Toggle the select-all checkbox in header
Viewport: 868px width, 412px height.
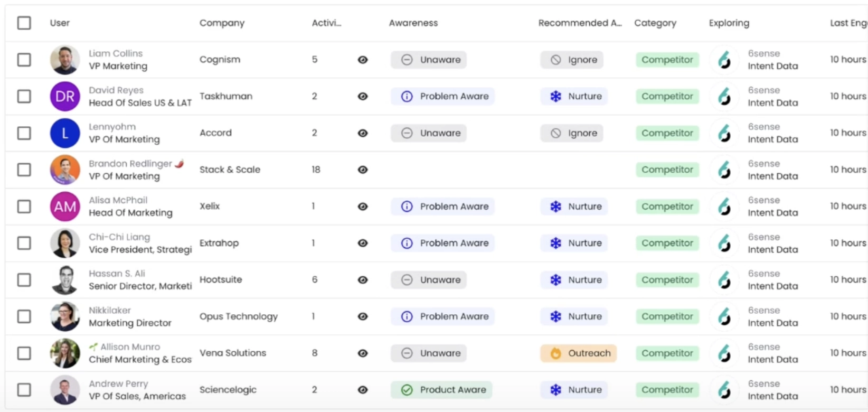click(24, 23)
